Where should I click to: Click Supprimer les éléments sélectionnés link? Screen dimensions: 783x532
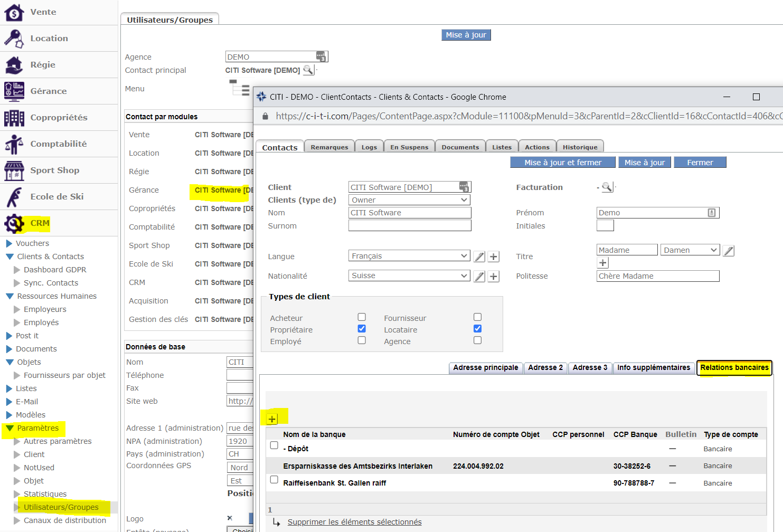click(x=355, y=522)
